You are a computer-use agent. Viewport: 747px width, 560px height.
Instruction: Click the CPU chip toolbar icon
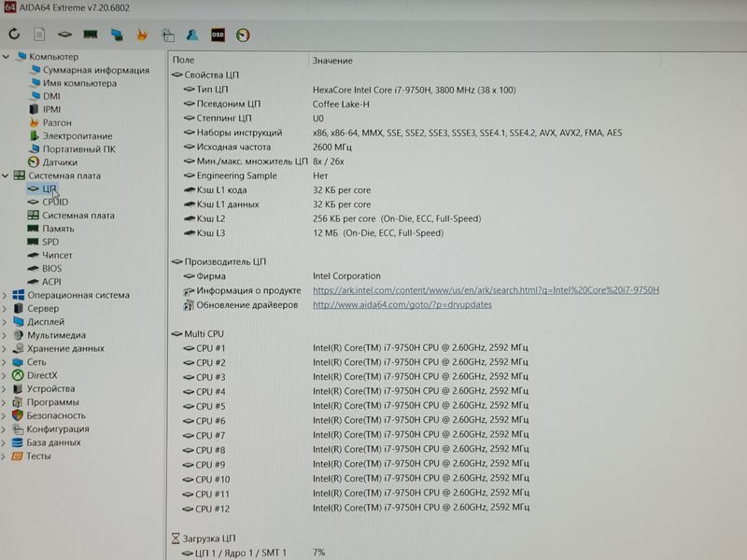click(64, 35)
